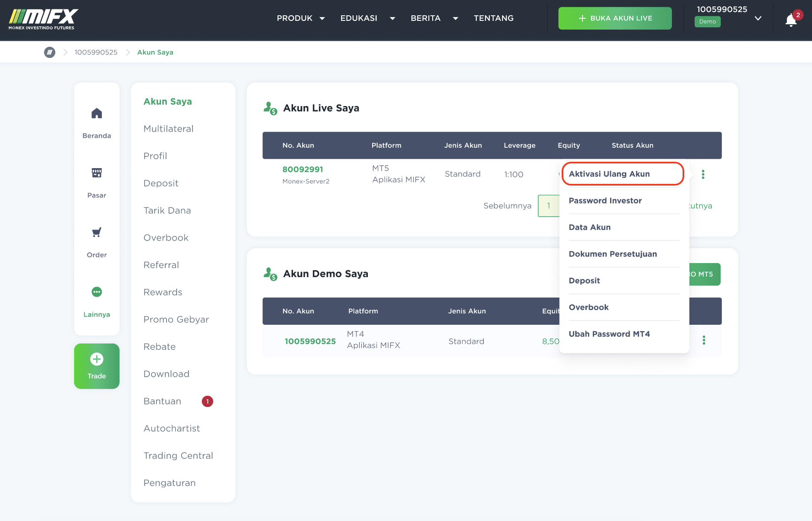
Task: Open Referral page
Action: 161,265
